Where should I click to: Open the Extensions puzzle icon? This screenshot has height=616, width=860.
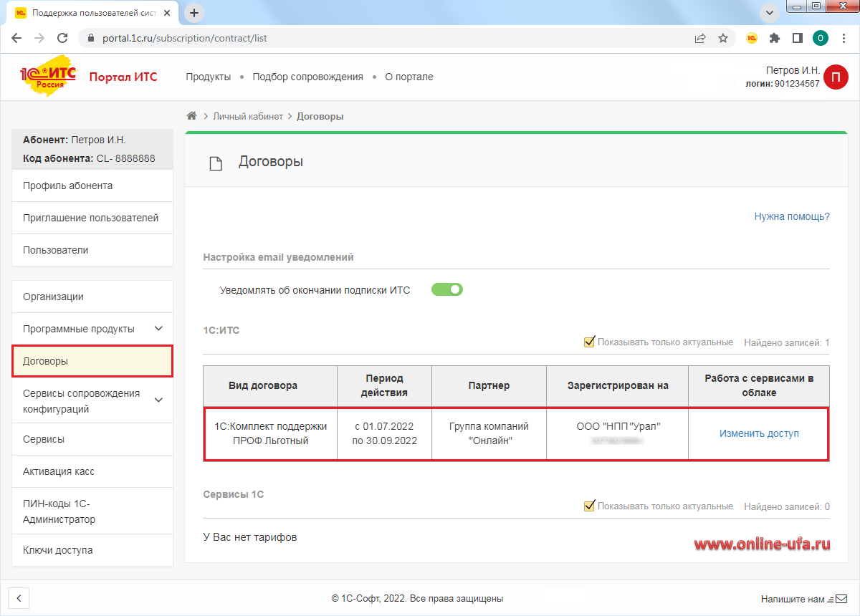tap(775, 38)
